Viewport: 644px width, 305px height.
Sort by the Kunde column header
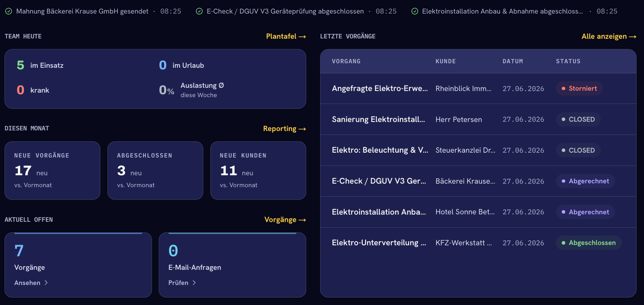pyautogui.click(x=446, y=61)
